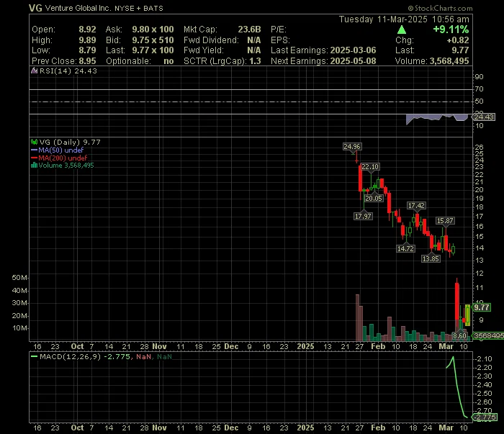This screenshot has width=504, height=434.
Task: Click the 8.60 low price annotation
Action: click(x=459, y=335)
